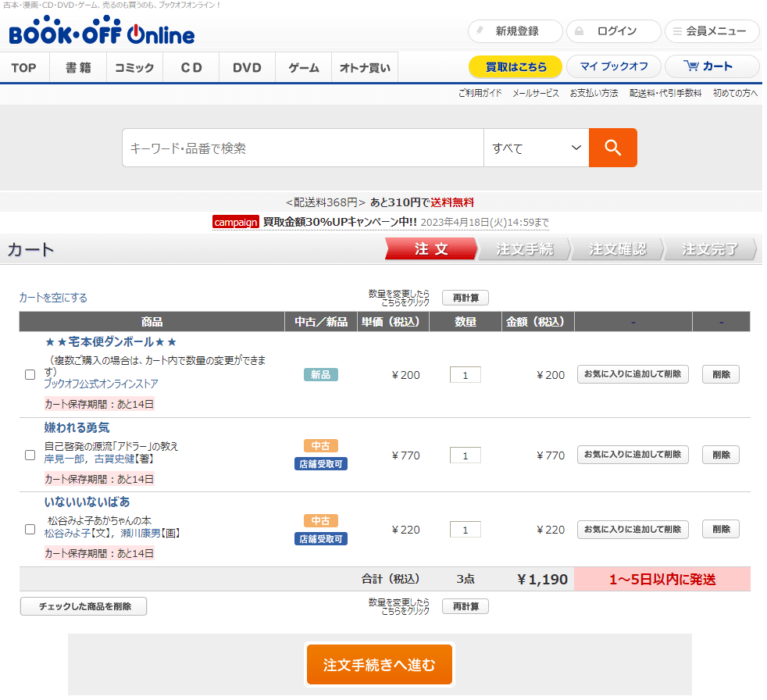
Task: Open the 配送料・代引手数料 link
Action: pos(665,93)
